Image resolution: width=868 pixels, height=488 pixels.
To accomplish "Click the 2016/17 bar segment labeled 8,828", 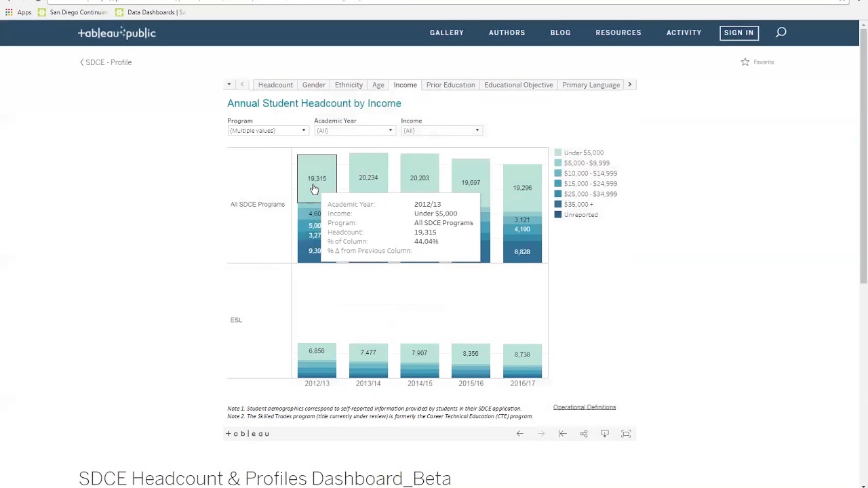I will click(x=522, y=251).
